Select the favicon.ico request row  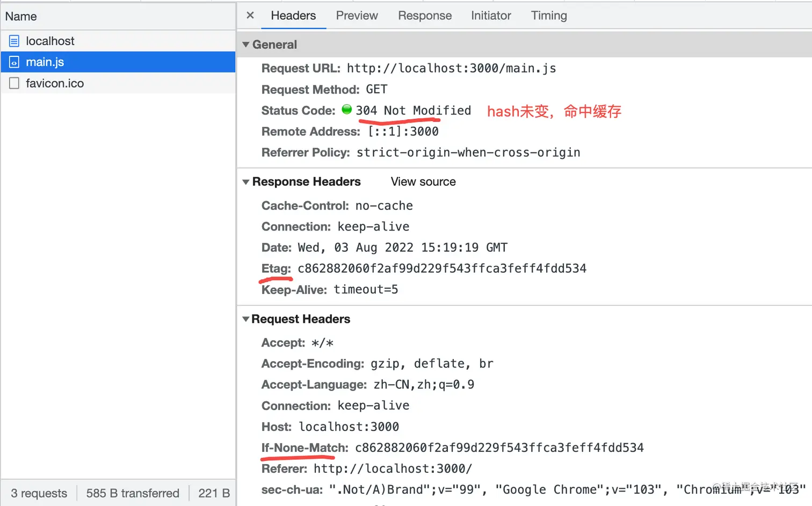point(118,83)
